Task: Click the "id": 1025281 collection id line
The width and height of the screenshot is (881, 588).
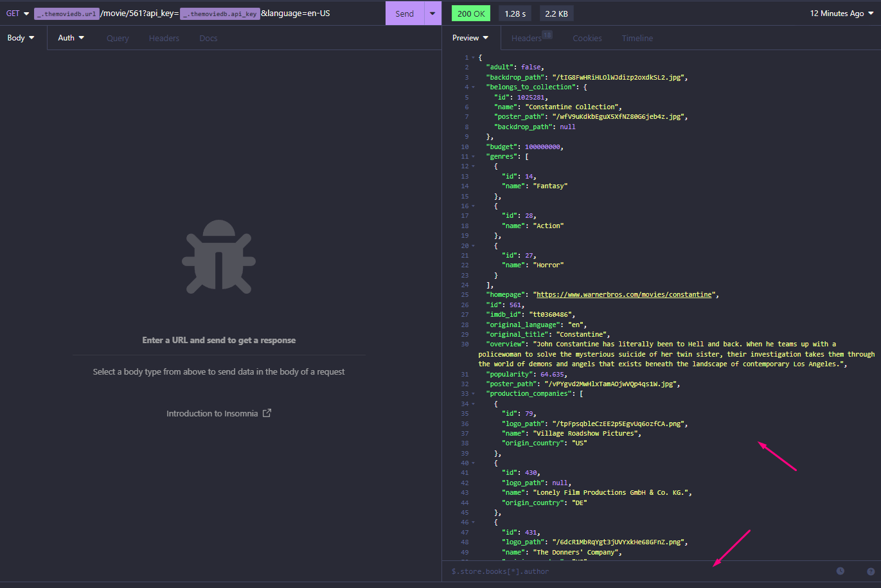Action: 521,97
